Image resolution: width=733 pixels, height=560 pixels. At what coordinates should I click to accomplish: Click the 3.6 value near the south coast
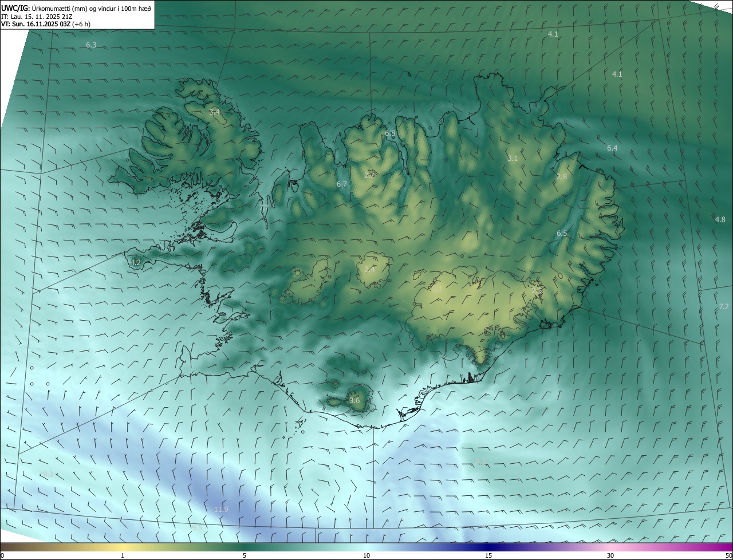[x=354, y=400]
